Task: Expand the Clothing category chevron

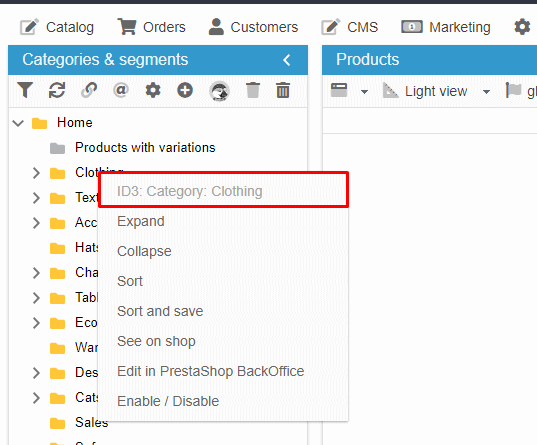Action: pos(36,173)
